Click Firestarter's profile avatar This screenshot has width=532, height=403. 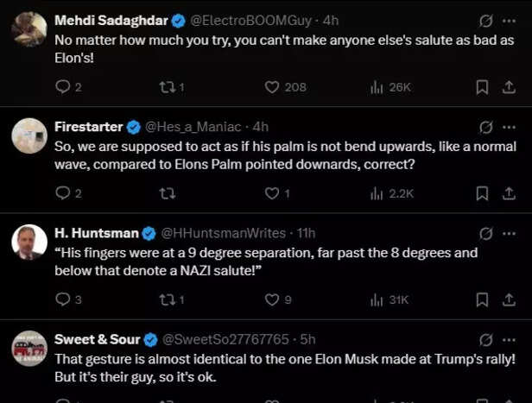coord(29,135)
